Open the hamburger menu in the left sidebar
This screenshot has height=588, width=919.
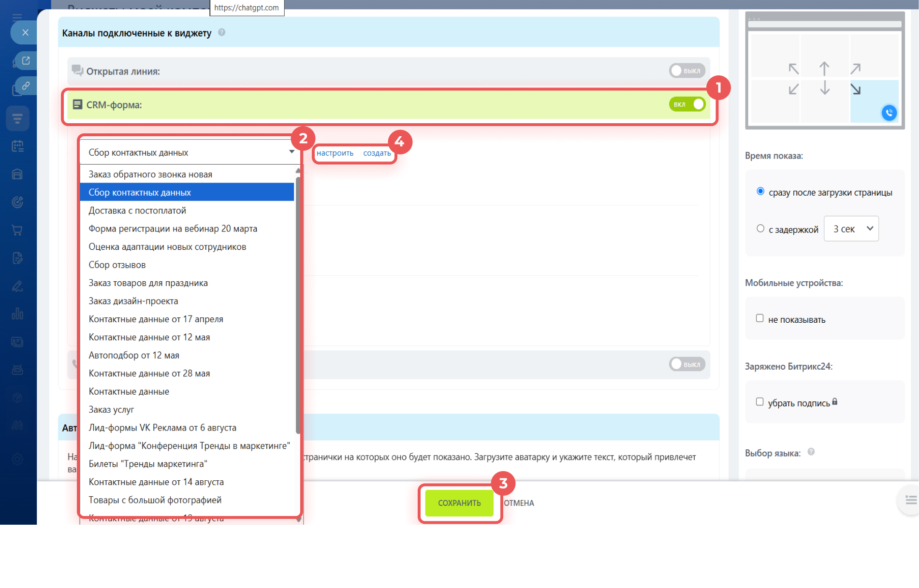coord(17,17)
